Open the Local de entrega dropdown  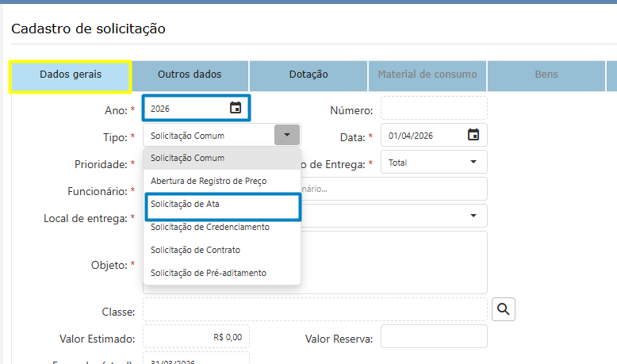click(473, 215)
